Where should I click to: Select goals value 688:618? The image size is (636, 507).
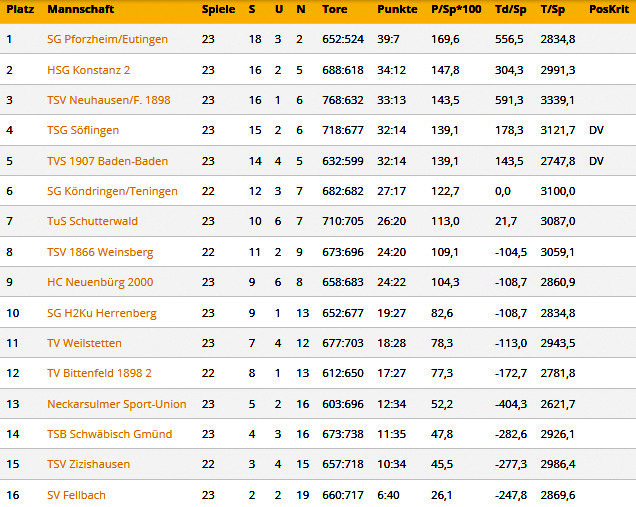(x=343, y=70)
